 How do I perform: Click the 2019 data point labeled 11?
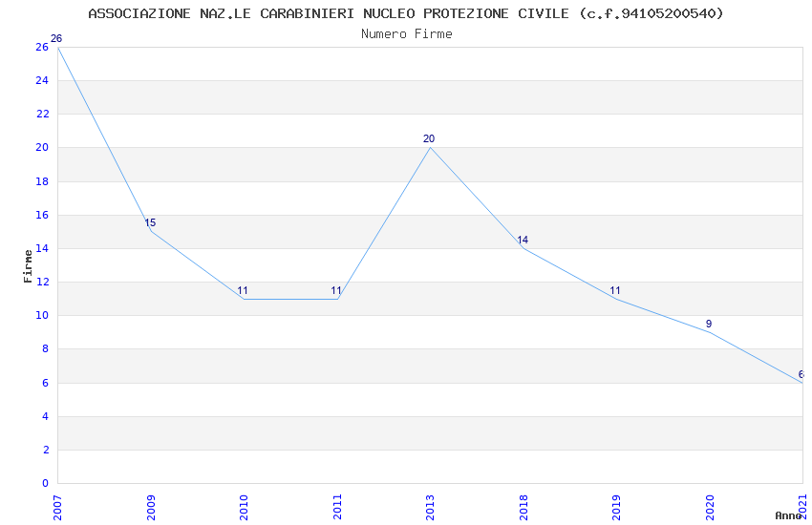[616, 299]
